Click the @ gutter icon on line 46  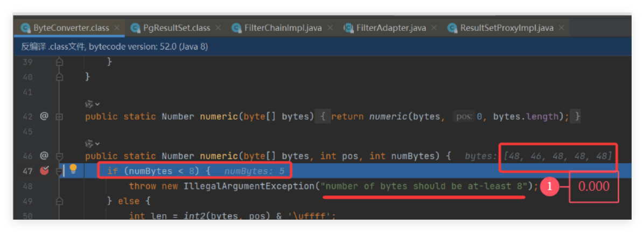(x=44, y=156)
